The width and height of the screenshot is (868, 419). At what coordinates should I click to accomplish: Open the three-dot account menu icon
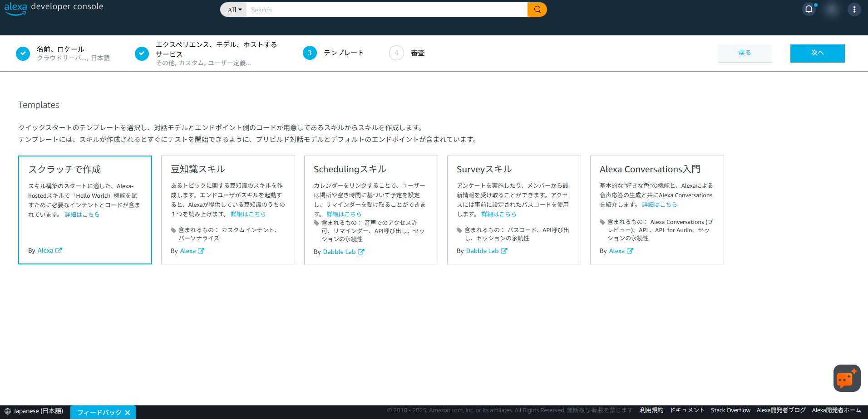(x=854, y=9)
